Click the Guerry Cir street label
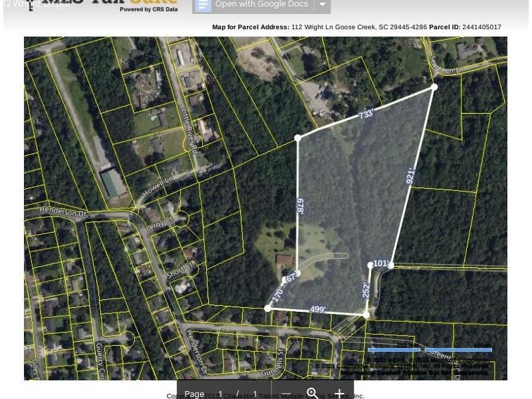Screen dimensions: 532x399 click(100, 360)
